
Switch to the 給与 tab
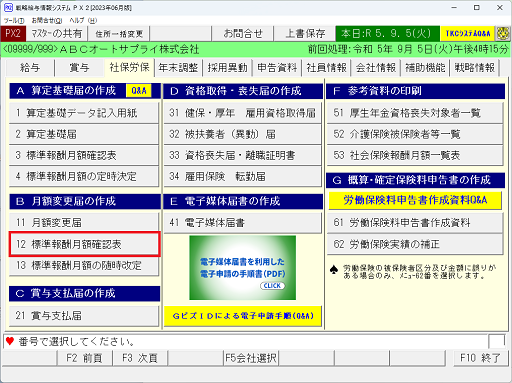(30, 68)
